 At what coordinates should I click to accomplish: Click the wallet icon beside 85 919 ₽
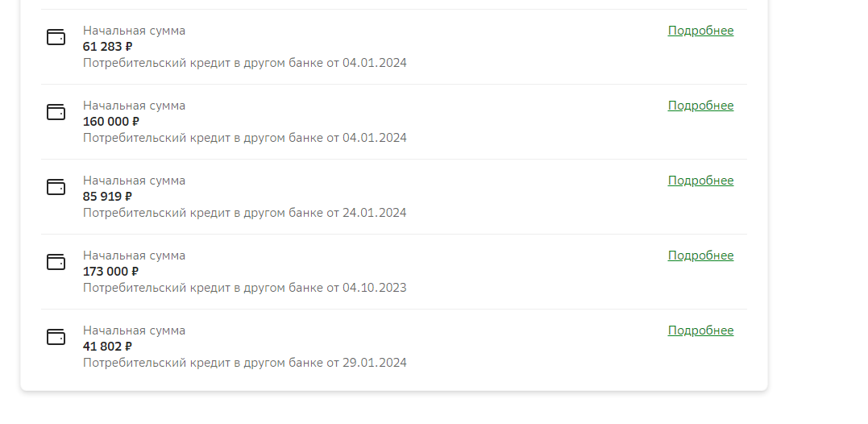tap(56, 187)
